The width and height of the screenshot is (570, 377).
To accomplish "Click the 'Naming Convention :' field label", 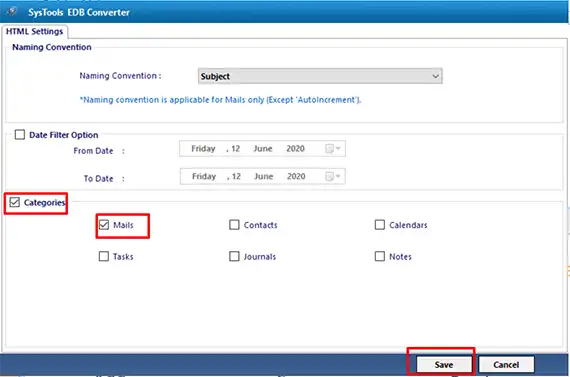I will pos(120,76).
